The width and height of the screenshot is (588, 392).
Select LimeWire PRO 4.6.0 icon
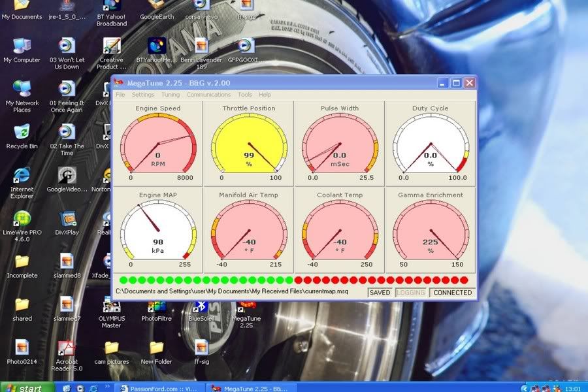(x=22, y=226)
